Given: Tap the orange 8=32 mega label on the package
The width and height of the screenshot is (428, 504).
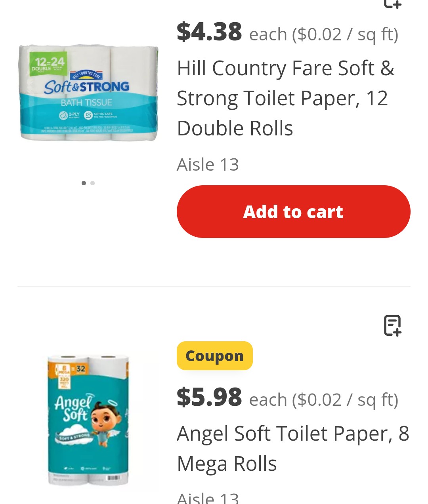Looking at the screenshot, I should (x=71, y=370).
